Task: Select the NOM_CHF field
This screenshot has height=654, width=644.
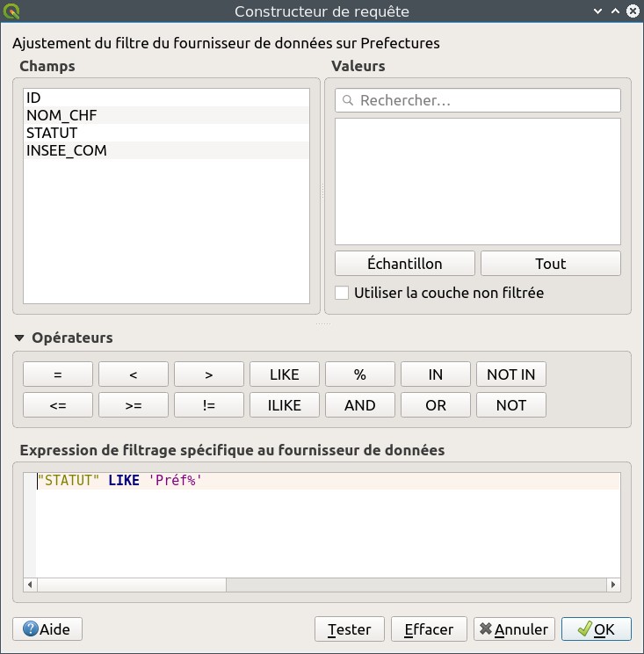Action: pos(166,115)
